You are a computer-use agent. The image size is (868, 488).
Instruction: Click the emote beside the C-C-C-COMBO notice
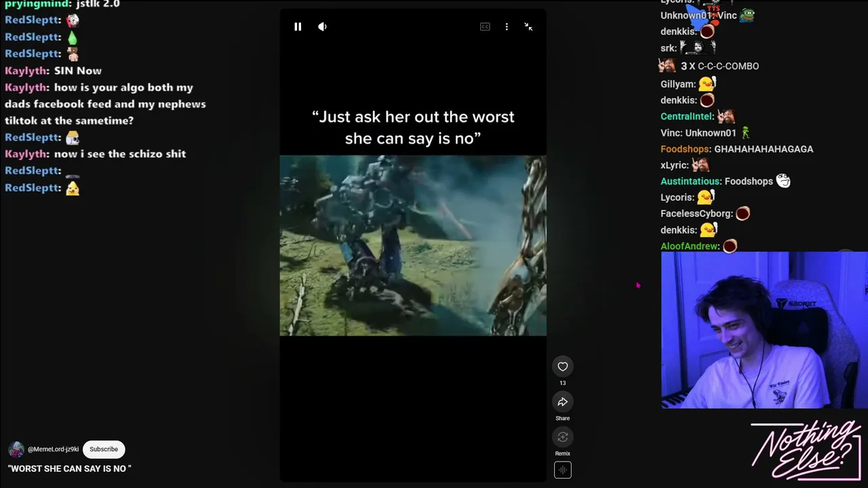pos(667,65)
